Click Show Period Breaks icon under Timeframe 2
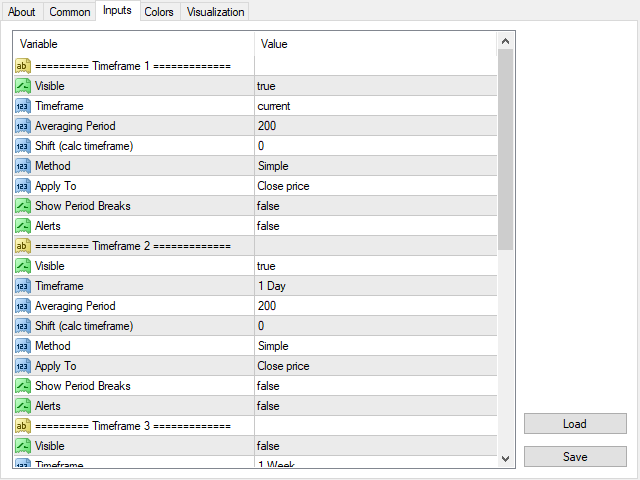This screenshot has height=480, width=640. point(23,386)
